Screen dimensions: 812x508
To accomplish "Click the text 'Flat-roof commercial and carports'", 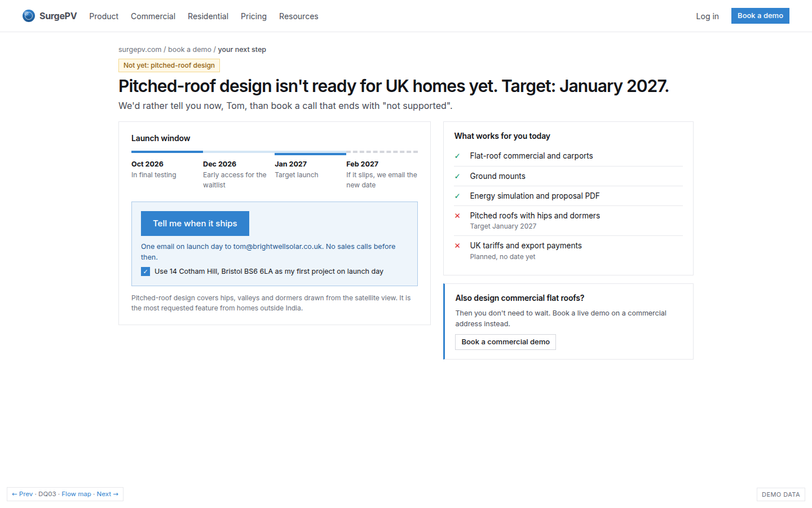I will [x=531, y=156].
